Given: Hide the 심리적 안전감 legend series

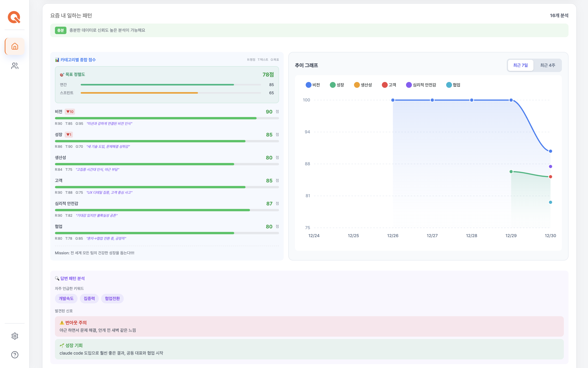Looking at the screenshot, I should click(421, 85).
